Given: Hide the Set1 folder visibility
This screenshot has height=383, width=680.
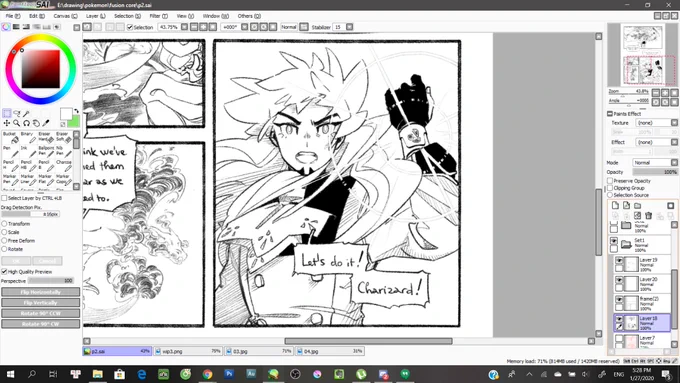Looking at the screenshot, I should (x=614, y=241).
